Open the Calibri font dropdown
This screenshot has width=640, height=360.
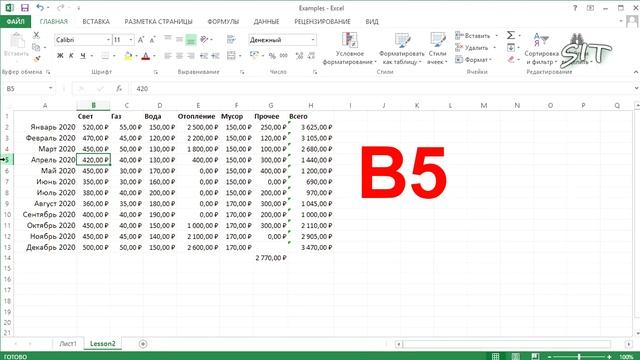[x=108, y=40]
